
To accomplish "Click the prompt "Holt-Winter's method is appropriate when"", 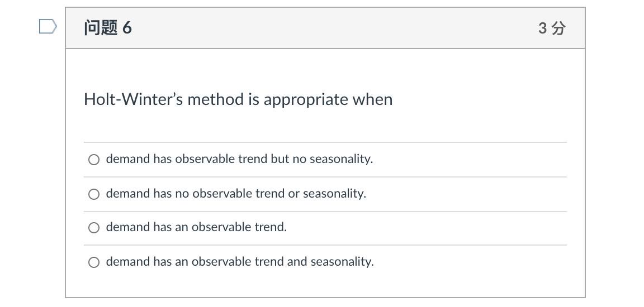I will (238, 99).
